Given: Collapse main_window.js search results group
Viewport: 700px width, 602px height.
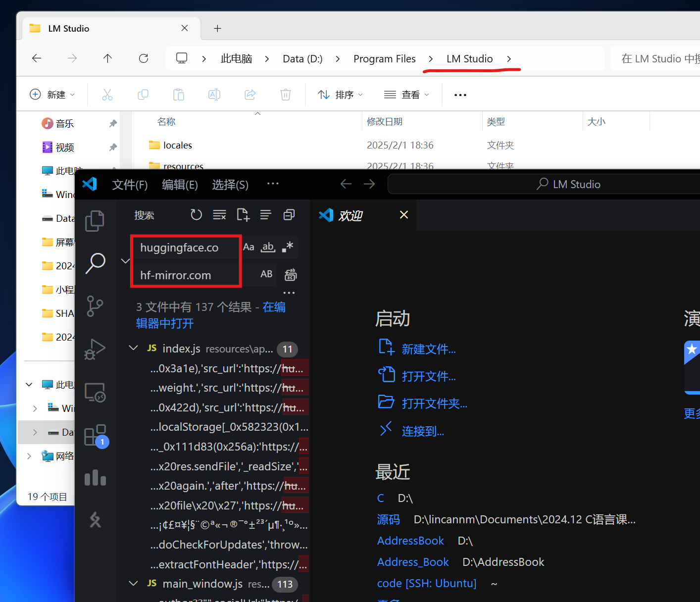Looking at the screenshot, I should [133, 584].
